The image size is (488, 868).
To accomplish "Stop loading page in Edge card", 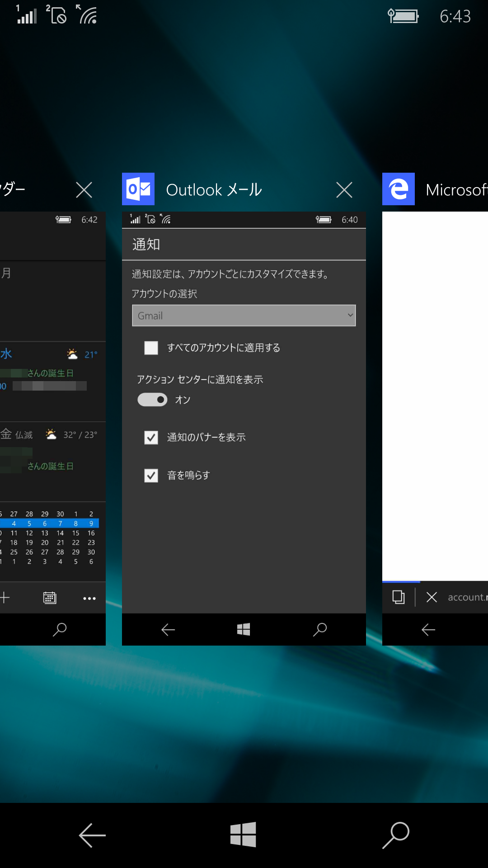I will [x=432, y=597].
